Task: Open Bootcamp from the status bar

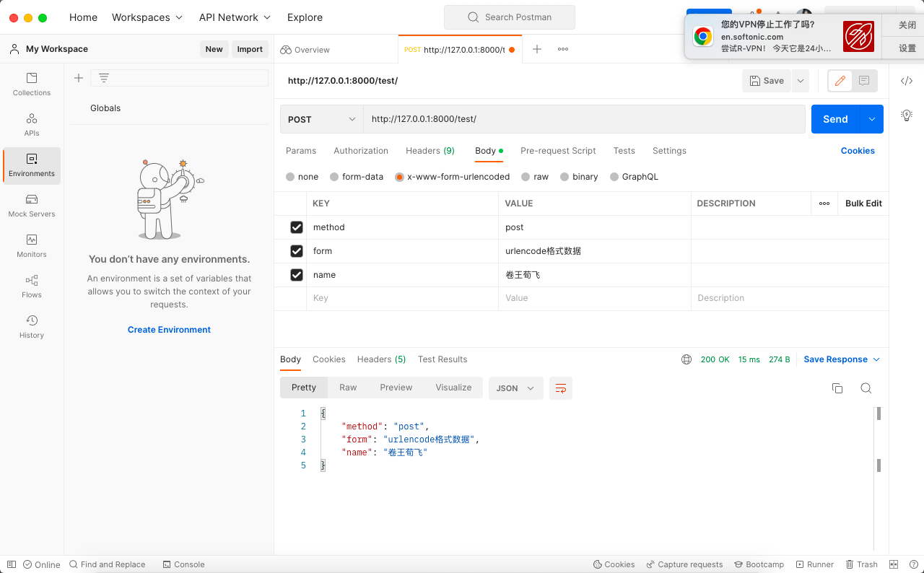Action: click(759, 564)
